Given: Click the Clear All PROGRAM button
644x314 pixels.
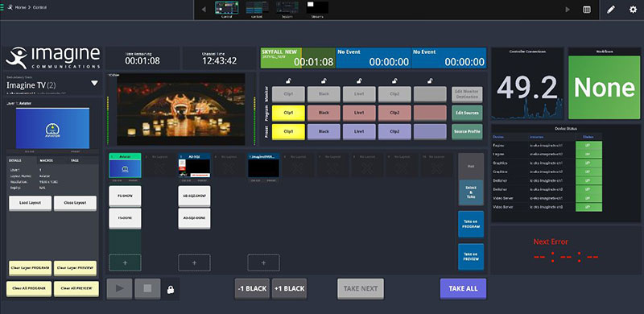Looking at the screenshot, I should tap(29, 288).
